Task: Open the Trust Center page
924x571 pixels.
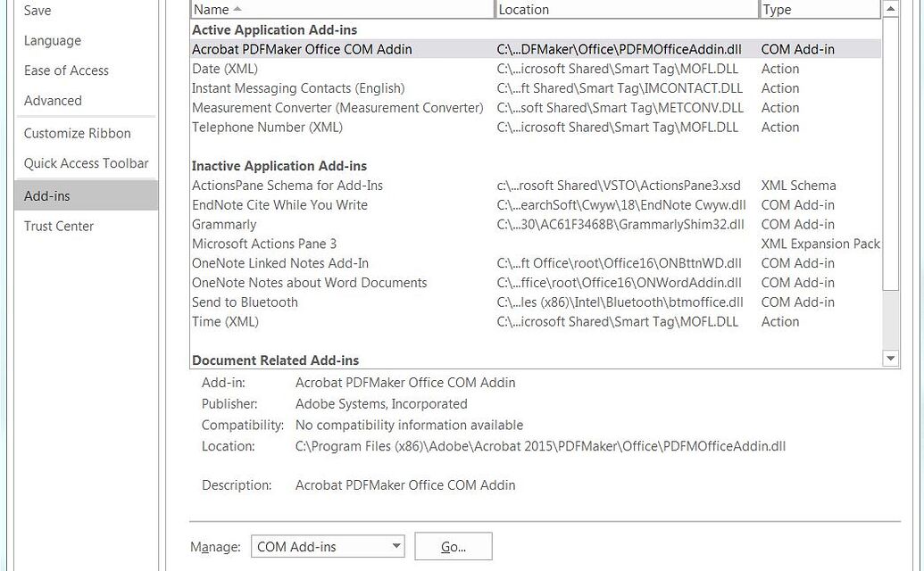Action: (x=58, y=226)
